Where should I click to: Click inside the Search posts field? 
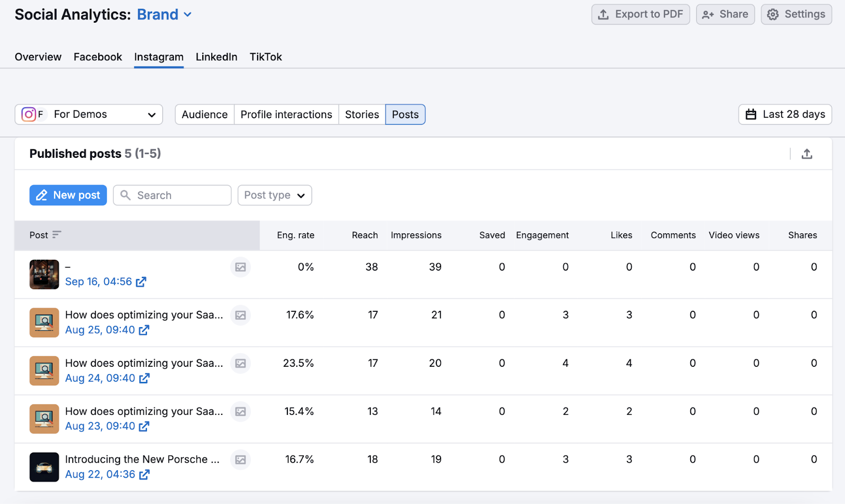tap(172, 195)
